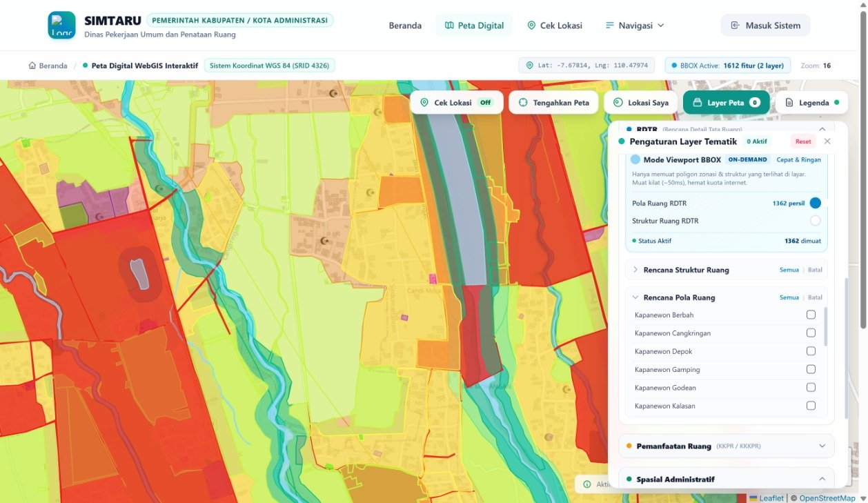The width and height of the screenshot is (868, 503).
Task: Click the crosshair icon on Tengahkan Peta
Action: tap(523, 103)
